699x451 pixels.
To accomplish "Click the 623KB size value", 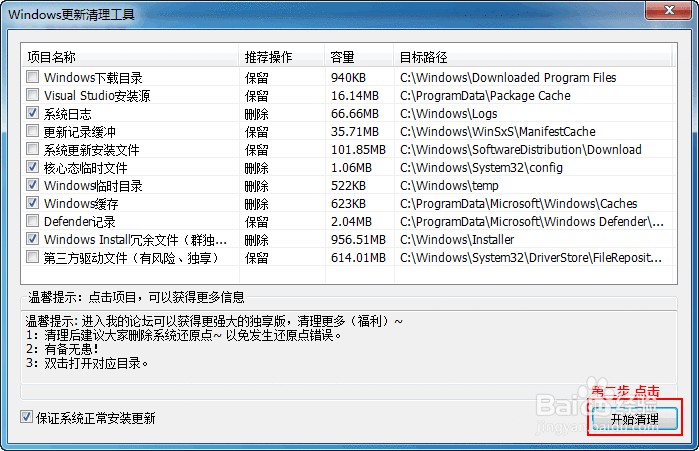I will (x=348, y=204).
